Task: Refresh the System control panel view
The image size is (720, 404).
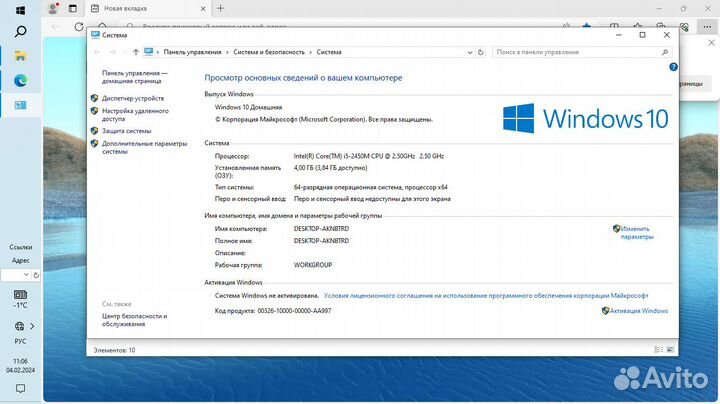Action: point(481,52)
